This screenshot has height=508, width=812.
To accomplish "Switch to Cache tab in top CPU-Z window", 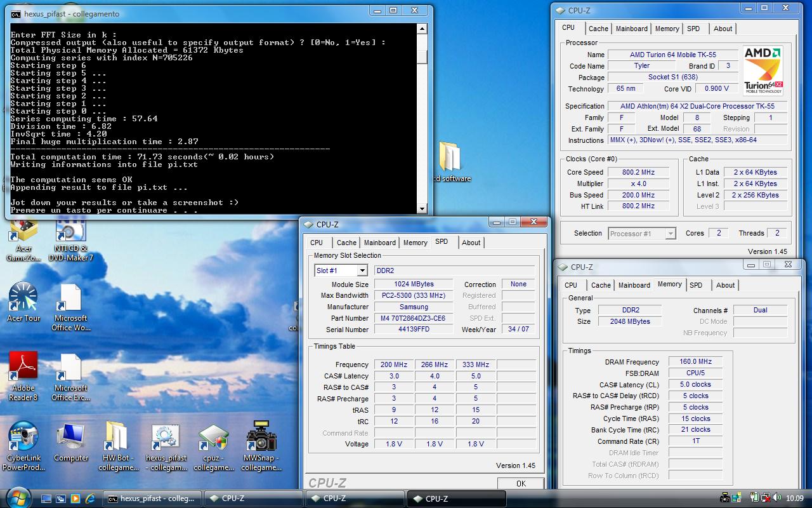I will (x=598, y=29).
